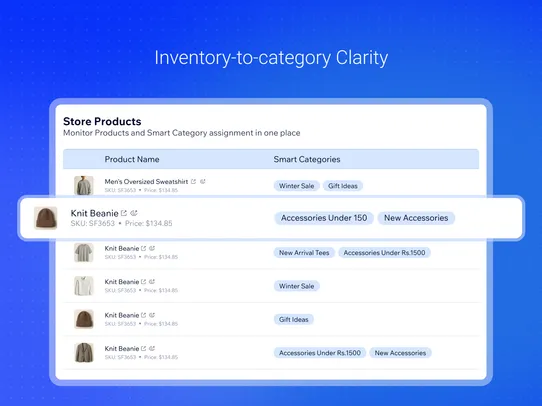Click Knit Beanie name beside grey t-shirt

coord(122,248)
